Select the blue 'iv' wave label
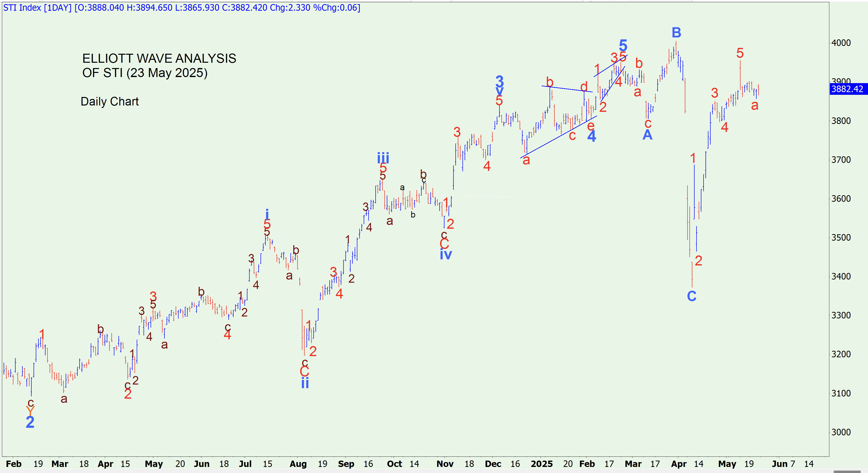The width and height of the screenshot is (868, 473). 446,254
